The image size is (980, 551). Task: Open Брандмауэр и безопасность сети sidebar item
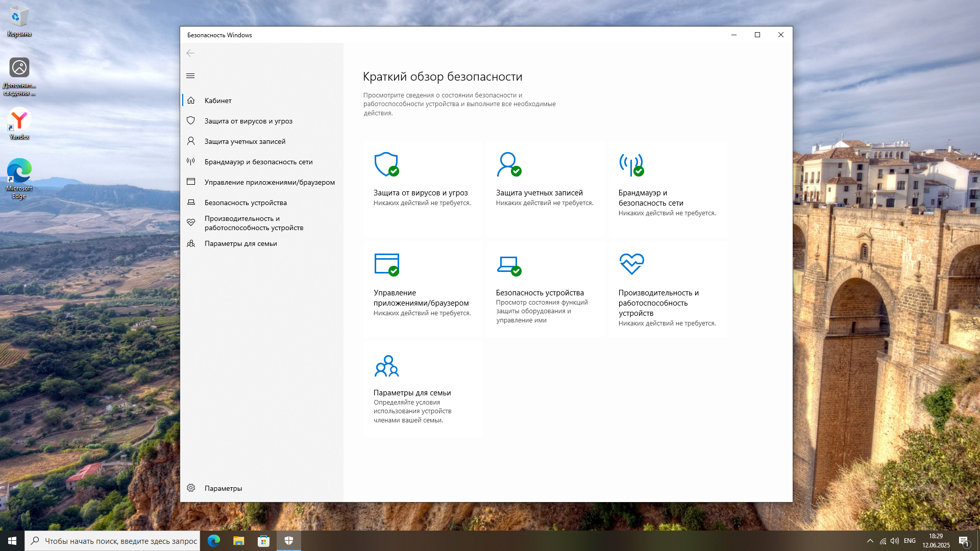(x=258, y=162)
